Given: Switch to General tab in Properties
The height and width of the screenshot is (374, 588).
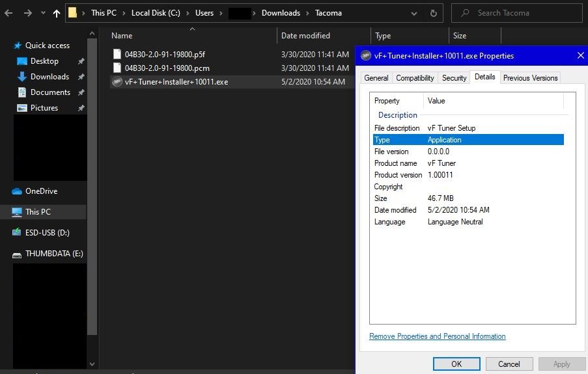Looking at the screenshot, I should tap(376, 78).
